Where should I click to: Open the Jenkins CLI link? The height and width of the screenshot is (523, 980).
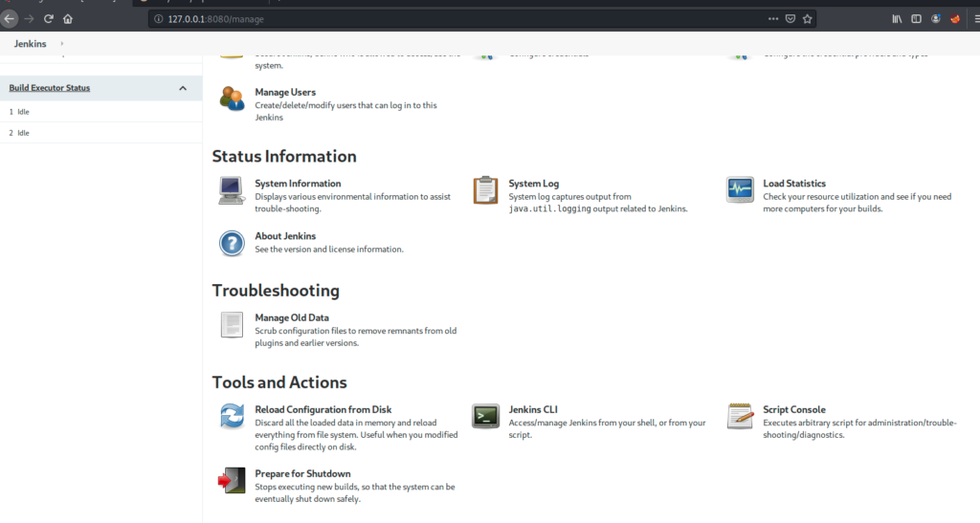pyautogui.click(x=533, y=409)
